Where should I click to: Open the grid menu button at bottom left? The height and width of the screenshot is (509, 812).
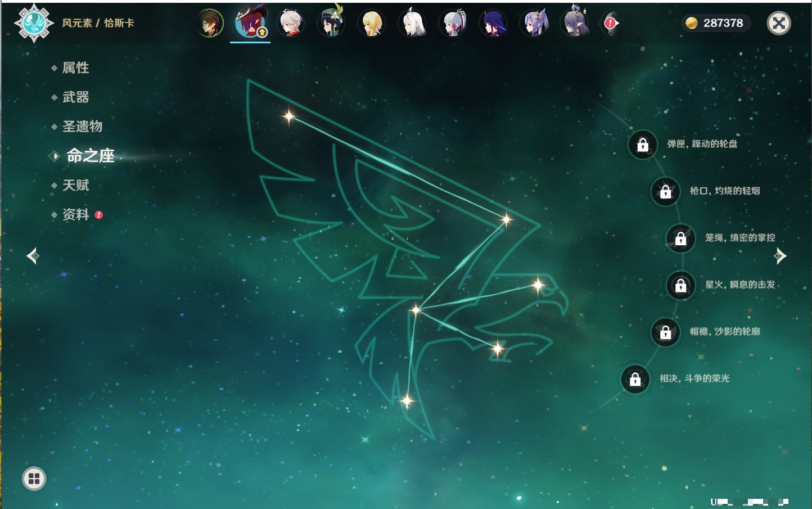click(x=34, y=479)
